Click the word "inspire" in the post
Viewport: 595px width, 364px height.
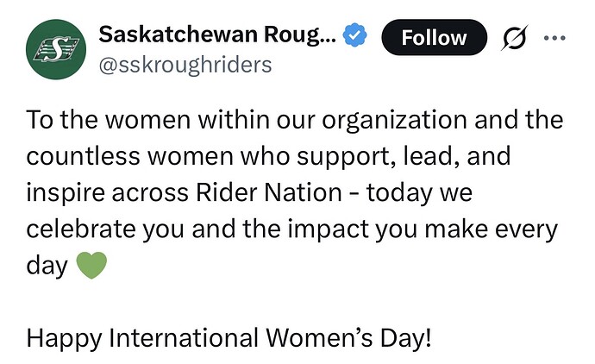(61, 193)
